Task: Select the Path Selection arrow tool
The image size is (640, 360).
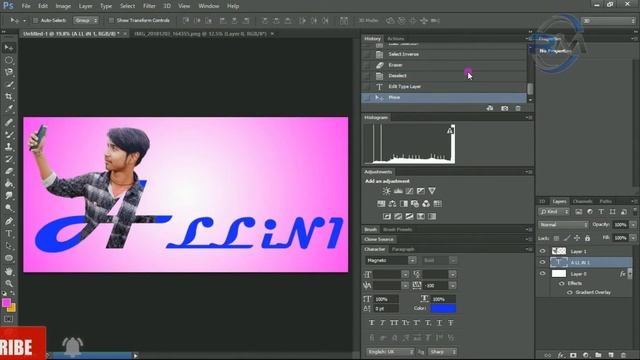Action: (9, 246)
